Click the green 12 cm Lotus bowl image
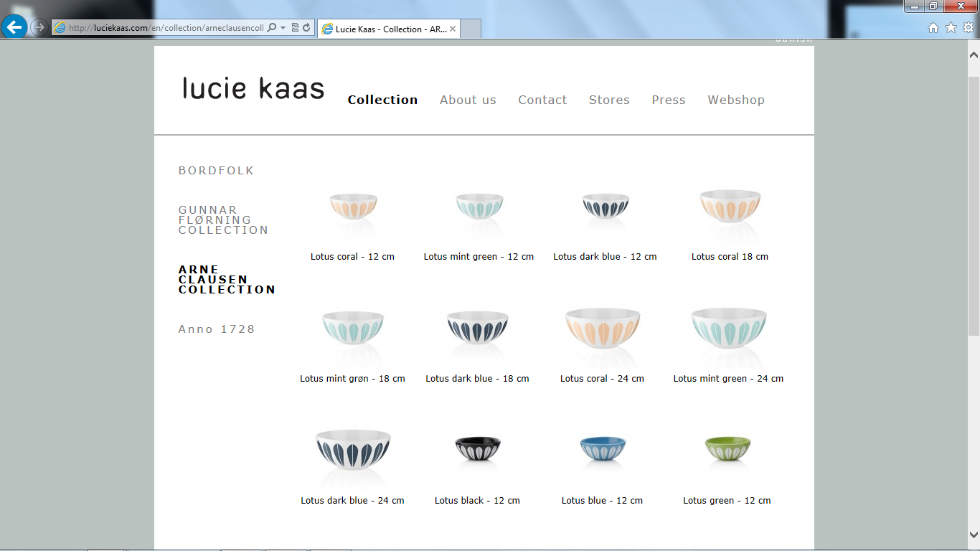This screenshot has height=551, width=980. coord(727,450)
